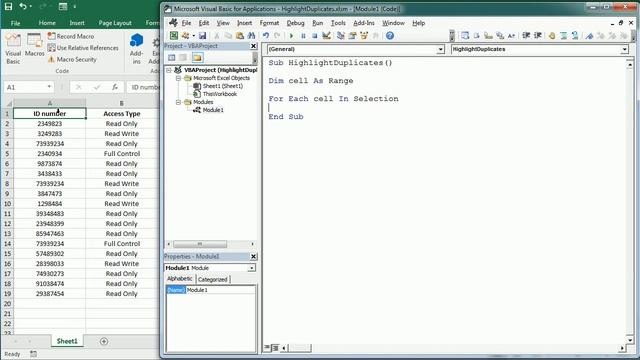This screenshot has width=640, height=360.
Task: Collapse the Modules folder node
Action: click(178, 102)
